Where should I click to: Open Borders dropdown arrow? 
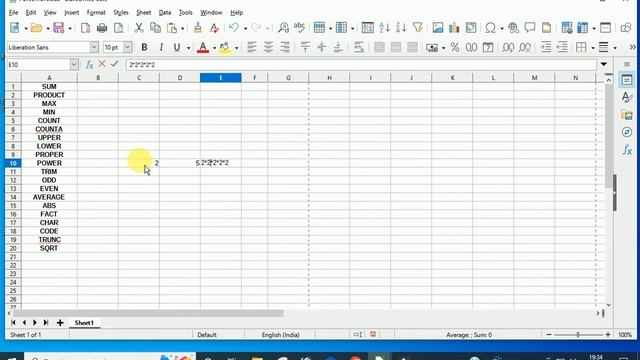(593, 48)
